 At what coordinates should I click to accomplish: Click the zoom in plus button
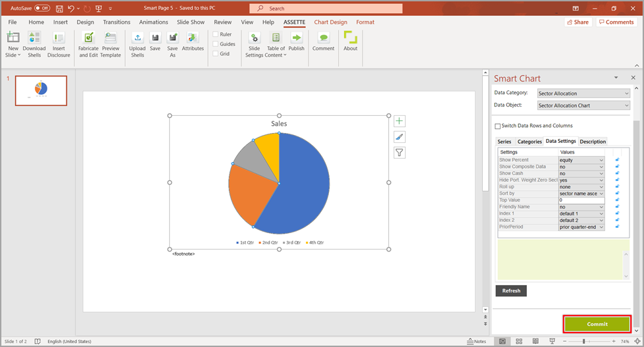[614, 341]
